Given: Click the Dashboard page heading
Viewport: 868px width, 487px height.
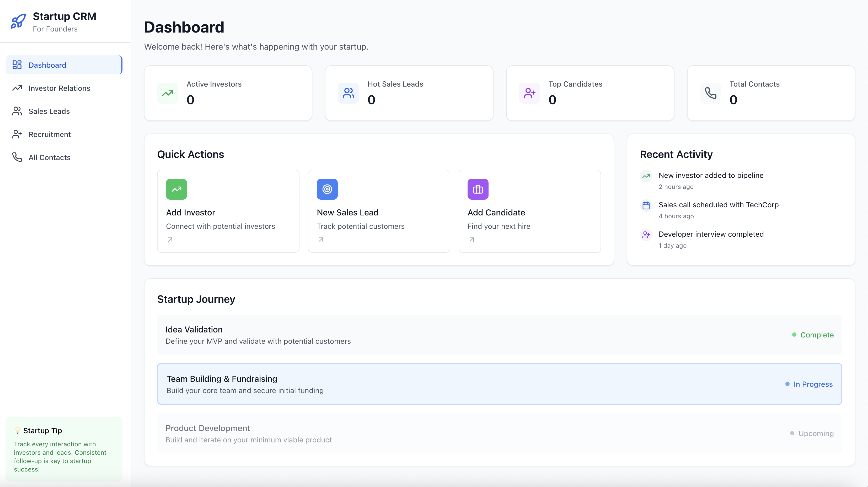Looking at the screenshot, I should 184,27.
